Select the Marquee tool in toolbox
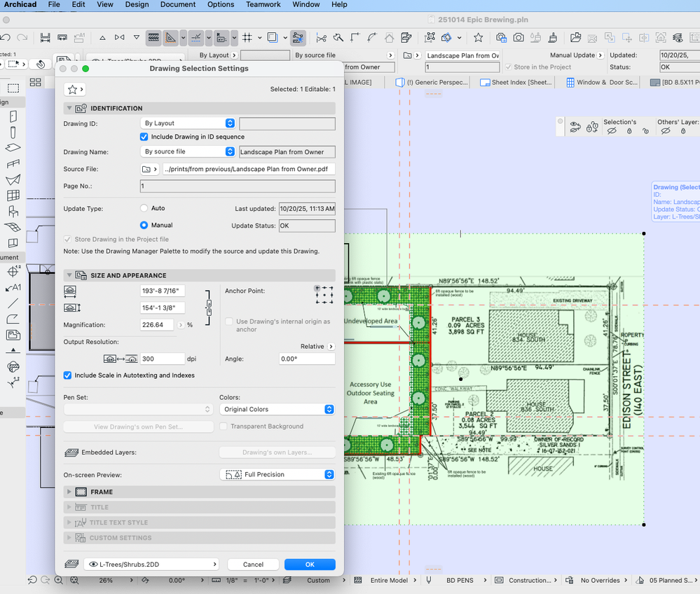The height and width of the screenshot is (594, 700). pos(13,88)
